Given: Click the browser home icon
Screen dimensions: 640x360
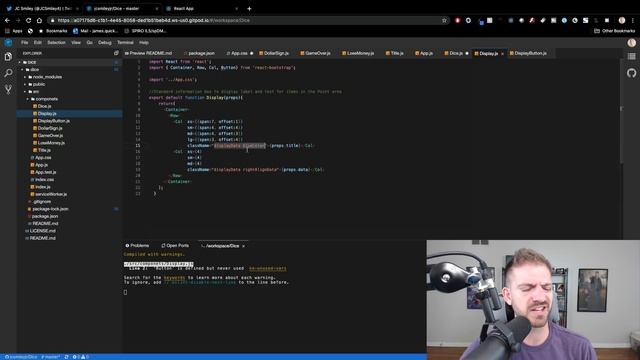Looking at the screenshot, I should coord(39,20).
